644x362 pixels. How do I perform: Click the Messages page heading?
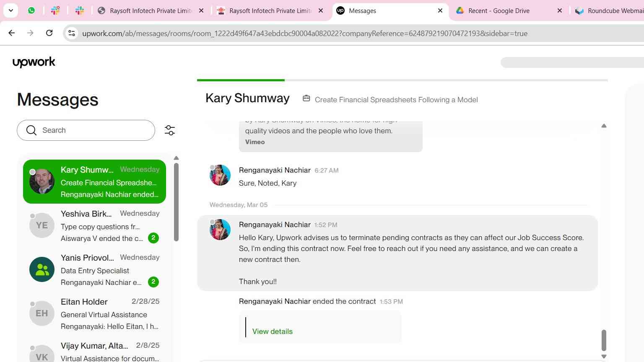click(x=57, y=100)
